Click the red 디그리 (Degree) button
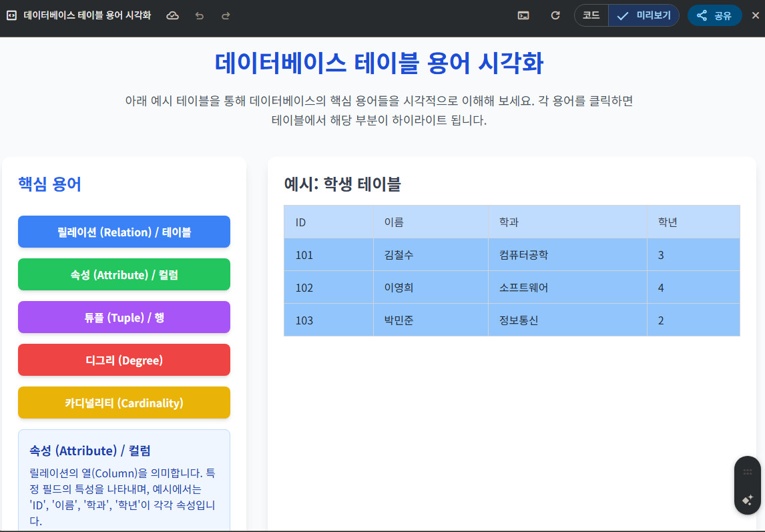The height and width of the screenshot is (532, 765). tap(124, 360)
